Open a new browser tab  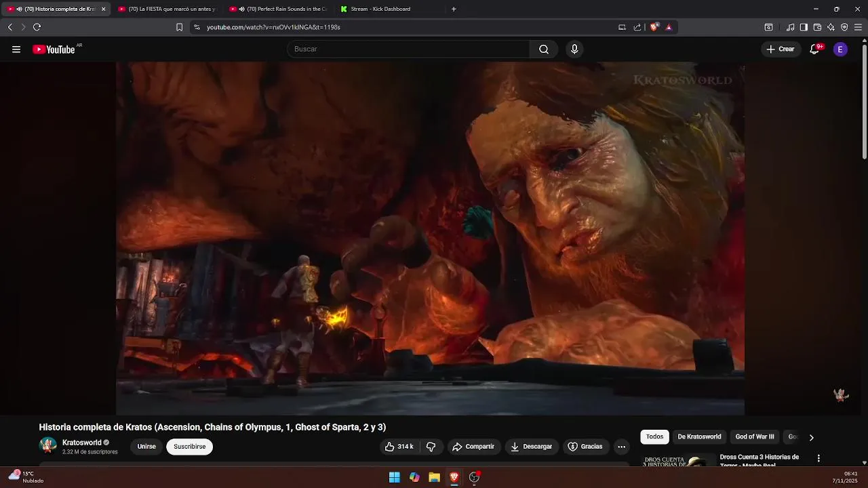(454, 9)
